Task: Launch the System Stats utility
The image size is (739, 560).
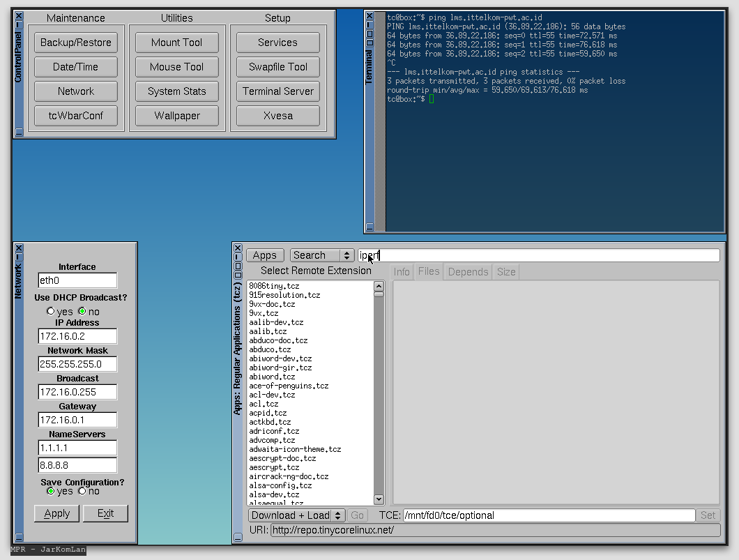Action: tap(176, 91)
